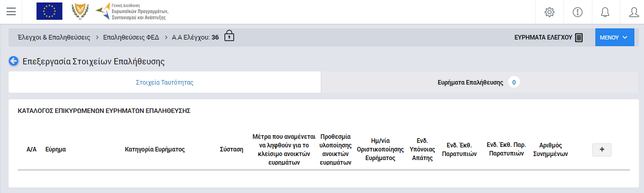The height and width of the screenshot is (193, 644).
Task: Go back with the blue arrow icon
Action: tap(14, 61)
